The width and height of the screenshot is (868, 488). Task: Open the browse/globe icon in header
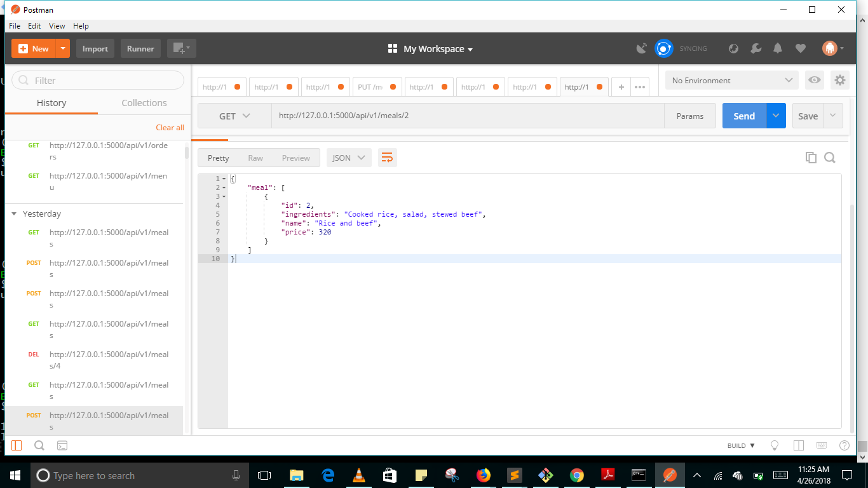734,48
